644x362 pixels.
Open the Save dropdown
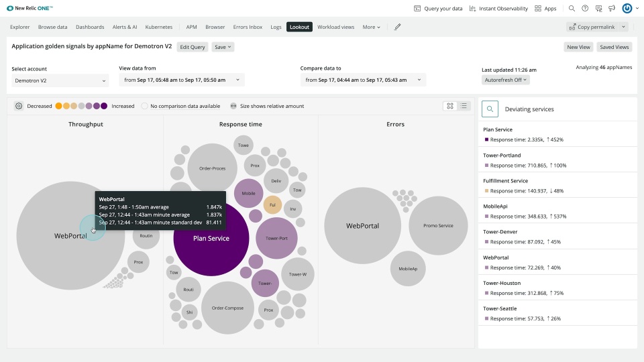click(x=223, y=47)
